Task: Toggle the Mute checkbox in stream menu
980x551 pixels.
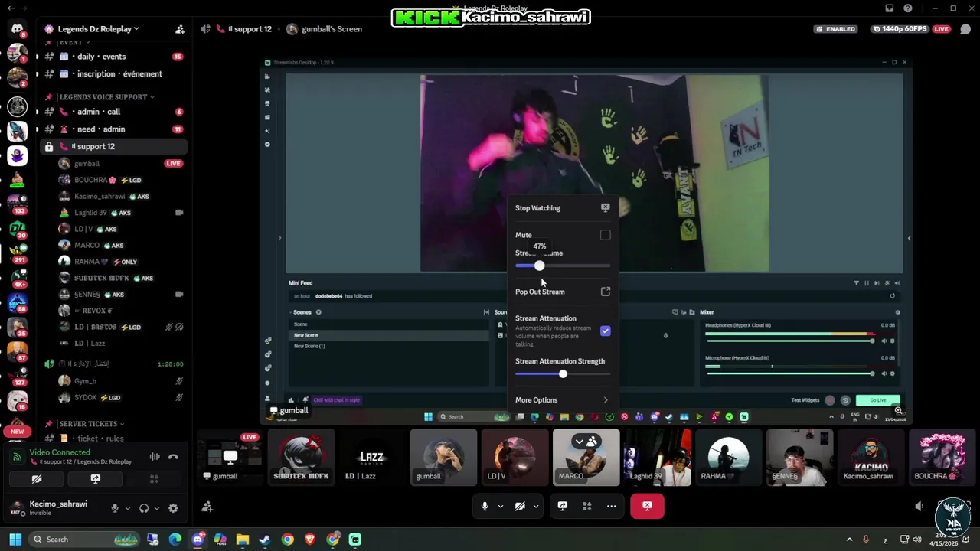Action: pyautogui.click(x=605, y=235)
